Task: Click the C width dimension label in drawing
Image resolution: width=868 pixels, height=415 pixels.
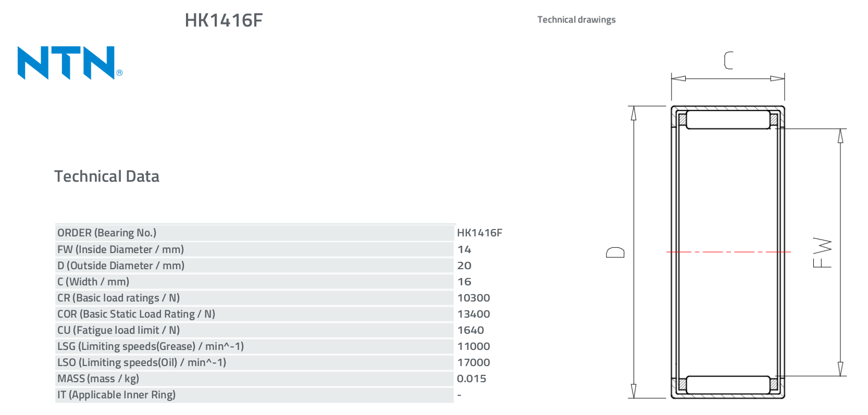Action: click(x=728, y=60)
